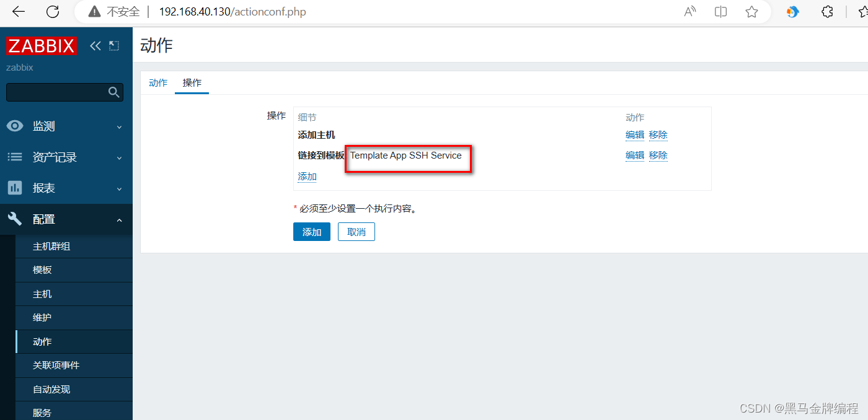Collapse the 配置 menu chevron

click(x=119, y=220)
